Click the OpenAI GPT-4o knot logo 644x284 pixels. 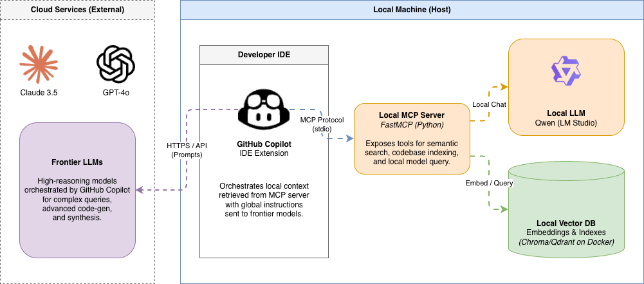point(116,64)
